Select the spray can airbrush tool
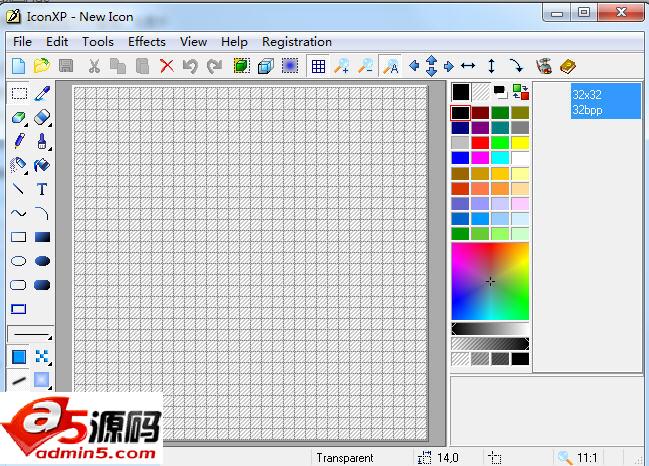Screen dimensions: 649x466 tap(18, 165)
